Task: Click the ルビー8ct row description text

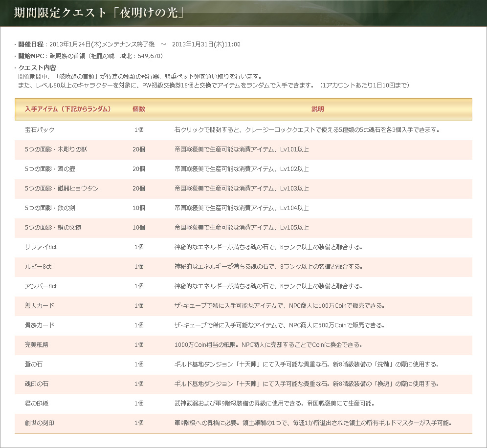Action: pos(268,267)
